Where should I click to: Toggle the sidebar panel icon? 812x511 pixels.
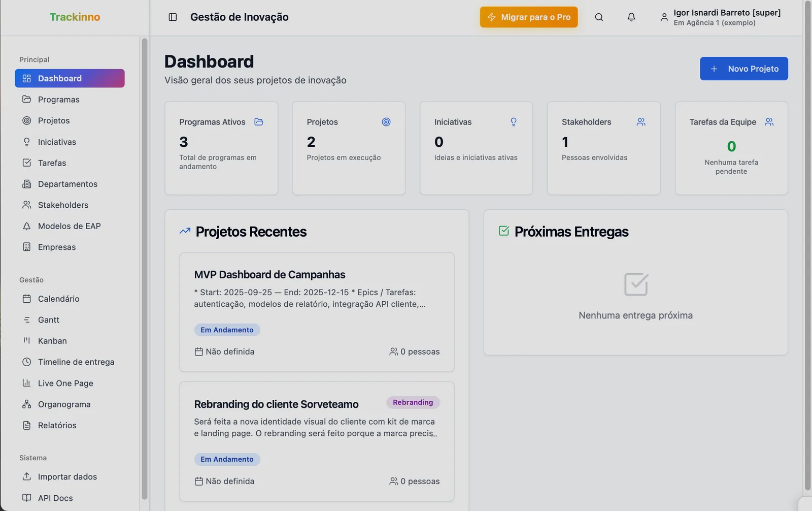click(173, 17)
